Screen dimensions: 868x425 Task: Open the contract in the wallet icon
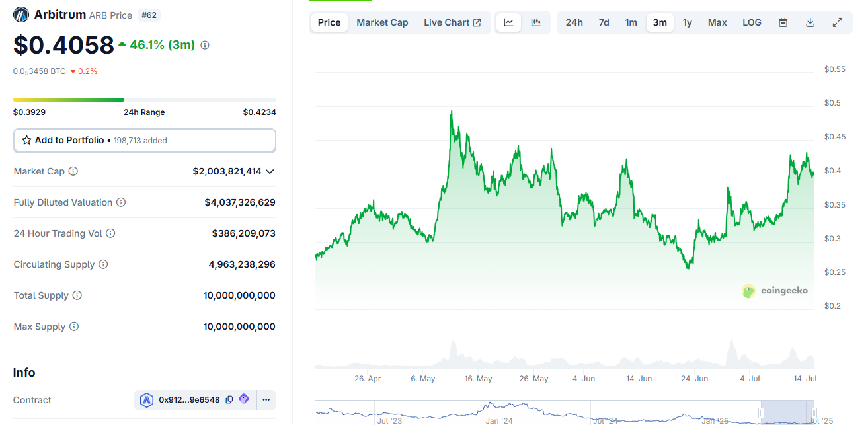243,399
